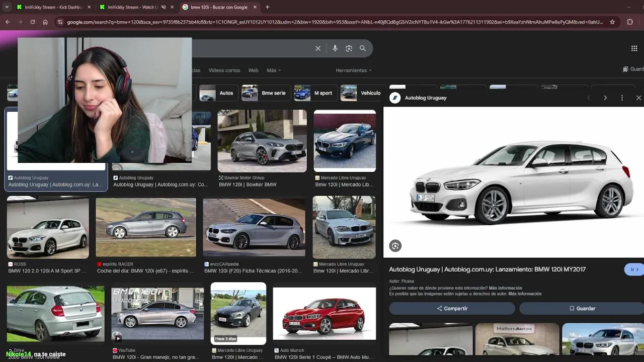The height and width of the screenshot is (362, 644).
Task: Click the Autoblog Uruguay source icon
Action: (x=395, y=98)
